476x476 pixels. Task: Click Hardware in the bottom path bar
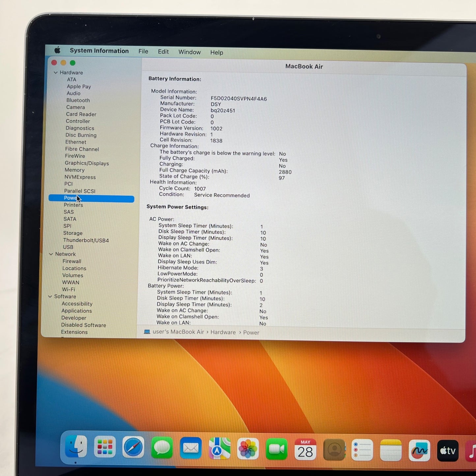[x=223, y=332]
